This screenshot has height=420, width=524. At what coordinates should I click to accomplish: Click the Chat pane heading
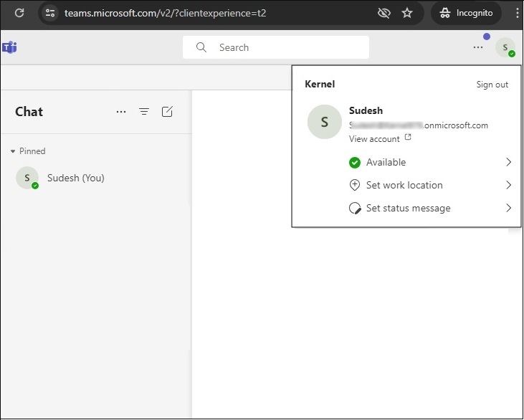coord(29,112)
